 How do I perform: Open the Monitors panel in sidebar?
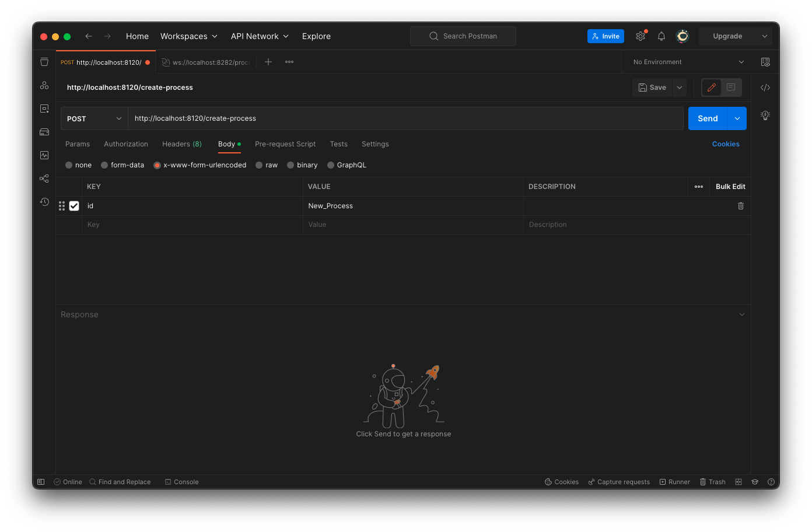(44, 155)
